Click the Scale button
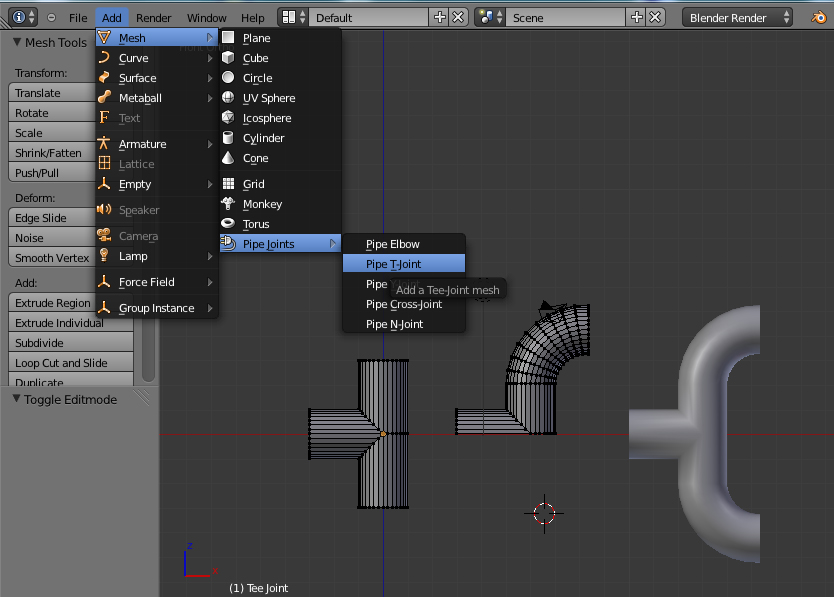 pos(53,132)
